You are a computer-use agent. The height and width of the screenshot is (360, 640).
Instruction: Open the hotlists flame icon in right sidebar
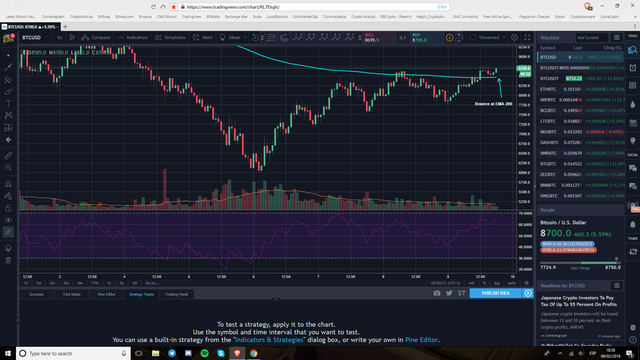633,104
